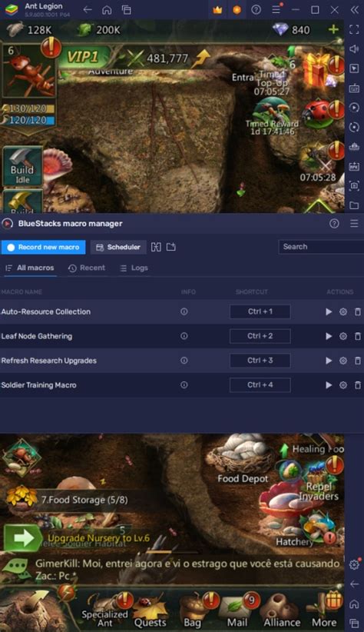The width and height of the screenshot is (364, 632).
Task: Toggle fullscreen from side toolbar
Action: pyautogui.click(x=354, y=29)
